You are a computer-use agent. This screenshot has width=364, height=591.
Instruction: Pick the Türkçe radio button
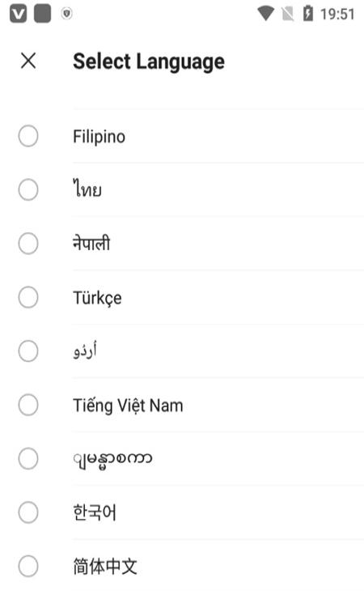28,297
